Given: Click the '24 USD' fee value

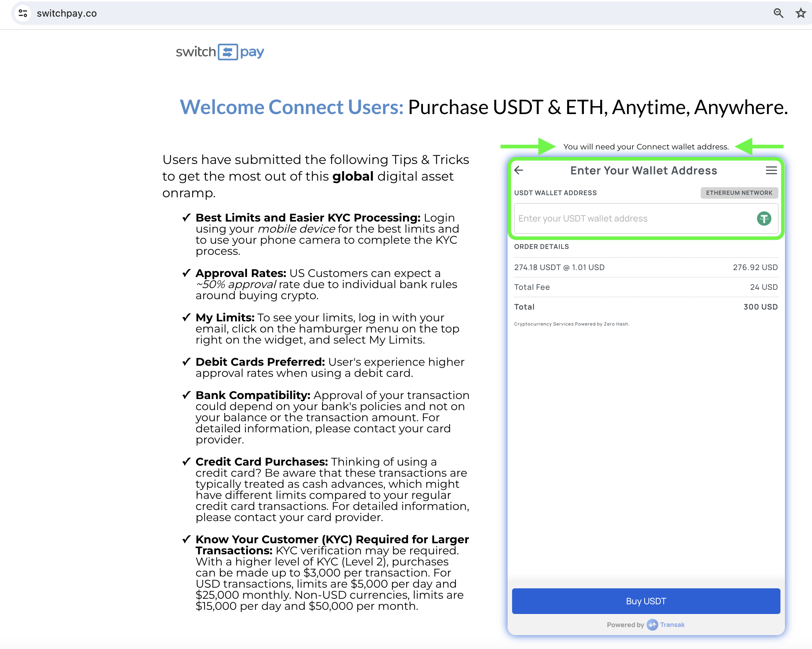Looking at the screenshot, I should click(x=763, y=287).
